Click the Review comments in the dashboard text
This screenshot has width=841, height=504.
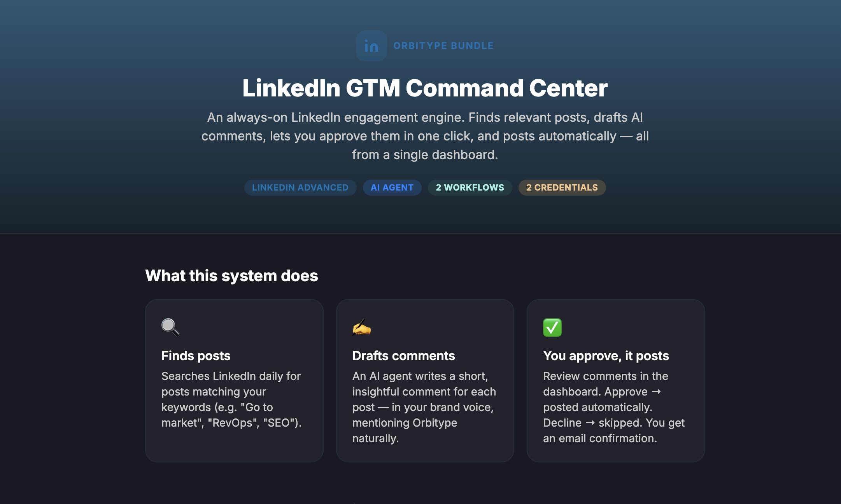(x=614, y=407)
